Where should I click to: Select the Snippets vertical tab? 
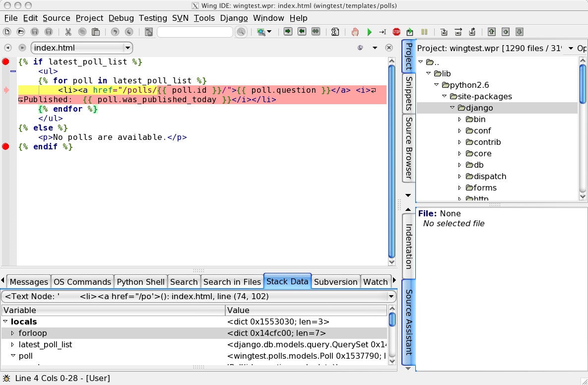[409, 93]
